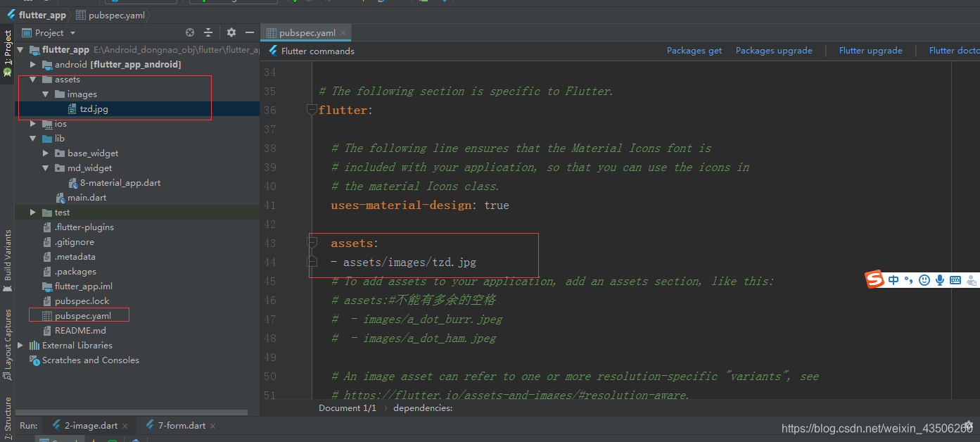Collapse the images folder
This screenshot has height=442, width=980.
click(46, 94)
